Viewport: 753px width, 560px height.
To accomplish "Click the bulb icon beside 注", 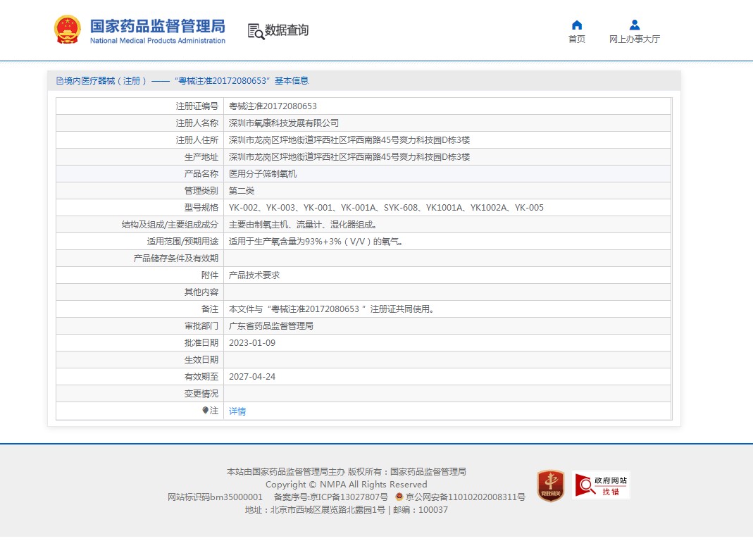I will [205, 410].
